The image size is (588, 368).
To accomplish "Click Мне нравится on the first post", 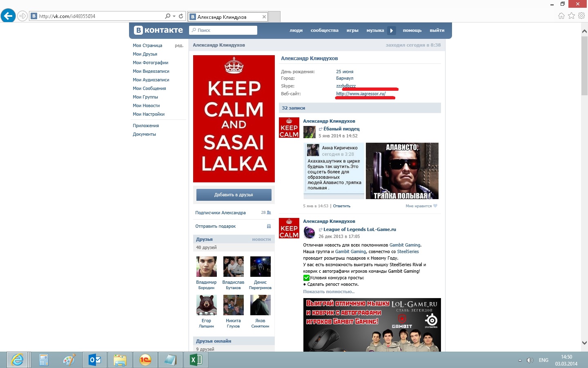I will click(421, 206).
